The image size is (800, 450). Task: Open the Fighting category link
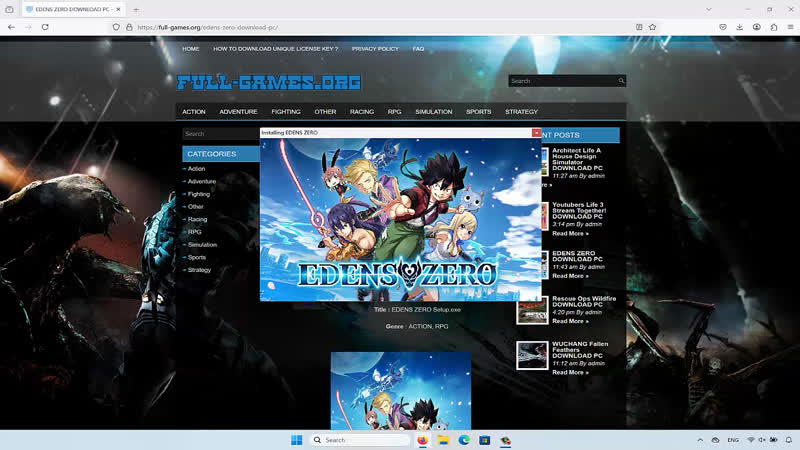pyautogui.click(x=198, y=194)
